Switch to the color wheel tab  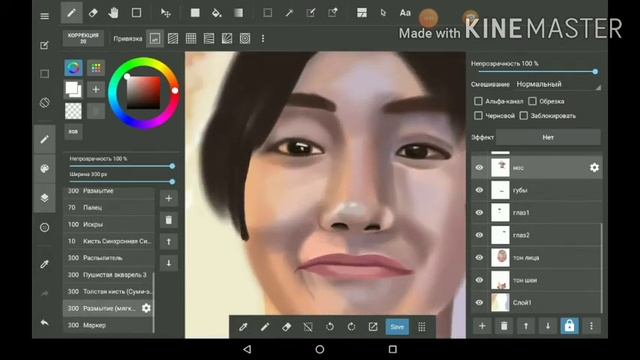[73, 68]
